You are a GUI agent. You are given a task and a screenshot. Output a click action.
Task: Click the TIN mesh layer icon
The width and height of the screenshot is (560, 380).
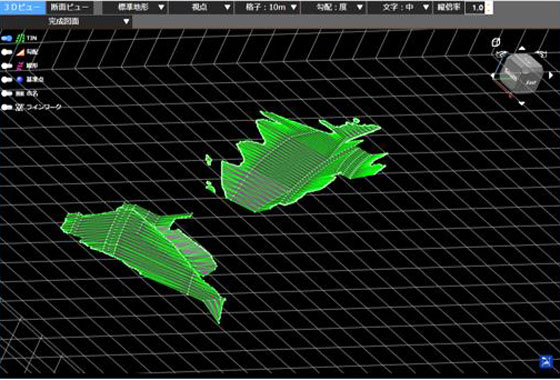click(x=21, y=38)
